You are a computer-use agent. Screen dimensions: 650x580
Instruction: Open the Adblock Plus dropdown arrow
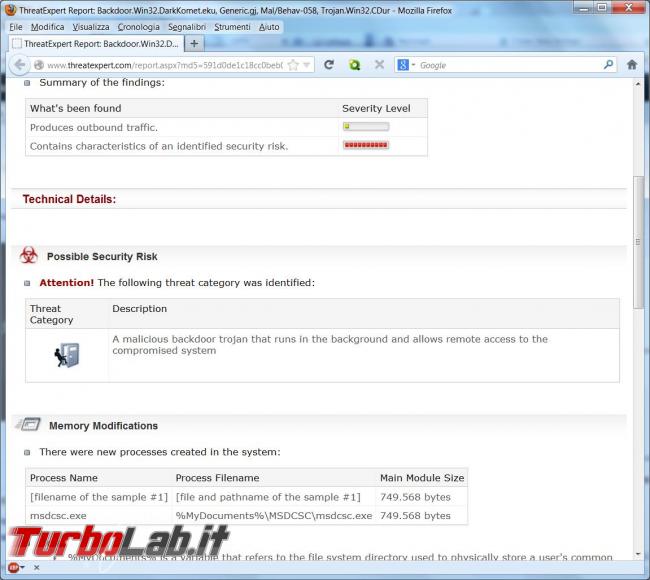tap(22, 568)
